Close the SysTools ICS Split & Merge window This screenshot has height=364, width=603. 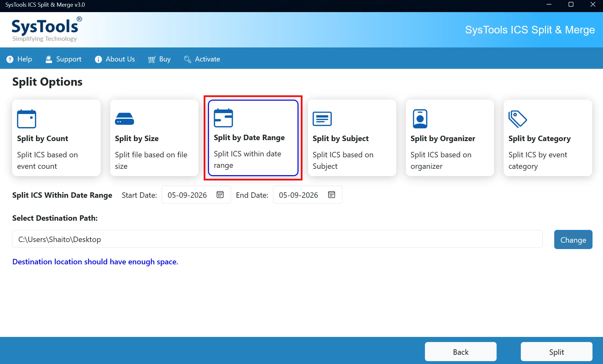pyautogui.click(x=593, y=5)
